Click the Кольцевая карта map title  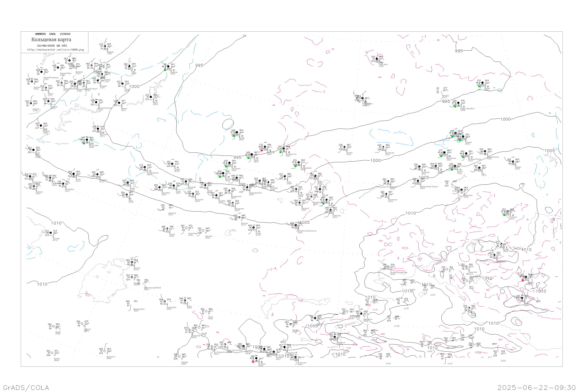51,40
